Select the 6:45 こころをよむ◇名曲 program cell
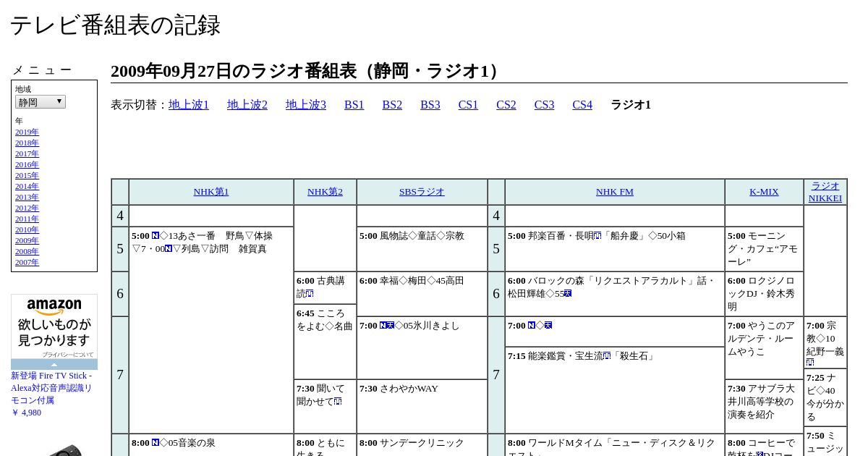The image size is (868, 456). (325, 341)
